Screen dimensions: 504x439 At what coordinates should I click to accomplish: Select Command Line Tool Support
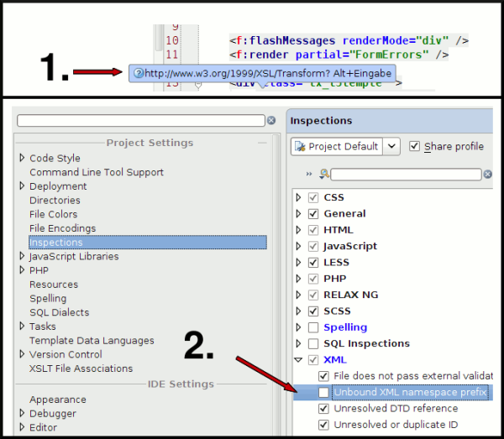click(97, 172)
